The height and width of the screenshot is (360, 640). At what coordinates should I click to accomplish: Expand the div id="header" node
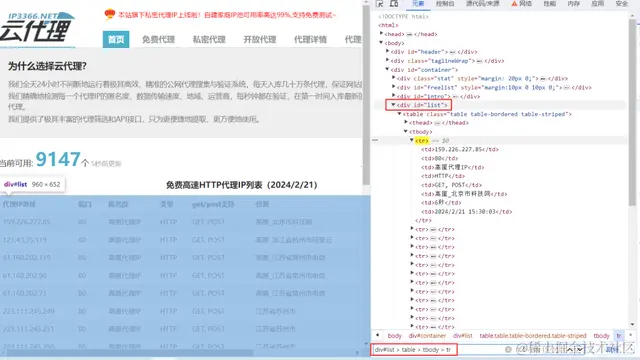pos(387,52)
